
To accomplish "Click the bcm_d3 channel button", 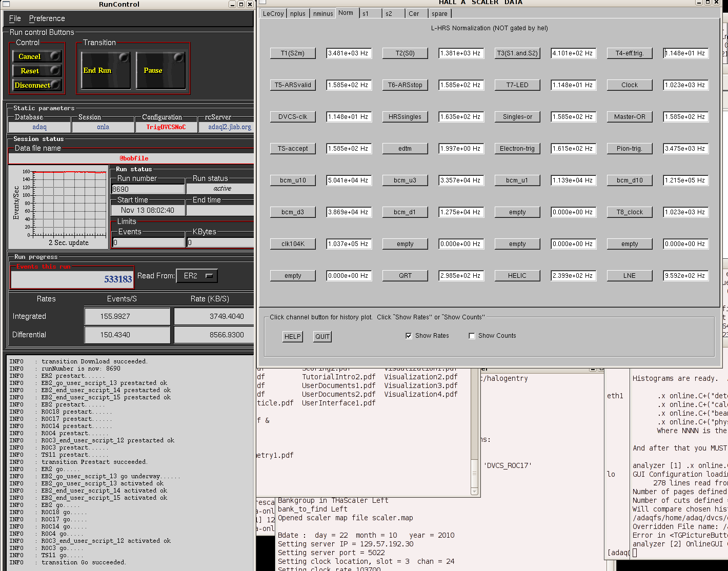I will [293, 212].
